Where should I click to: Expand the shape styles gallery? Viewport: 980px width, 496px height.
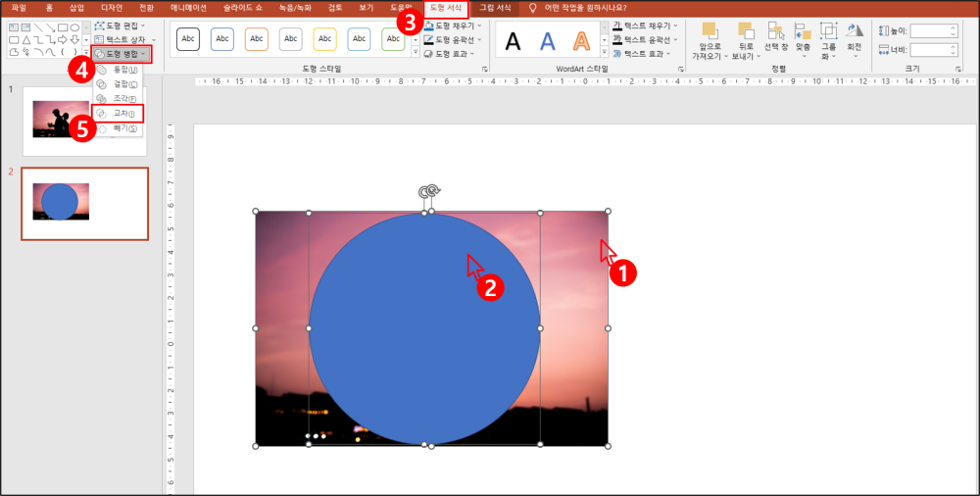tap(416, 53)
